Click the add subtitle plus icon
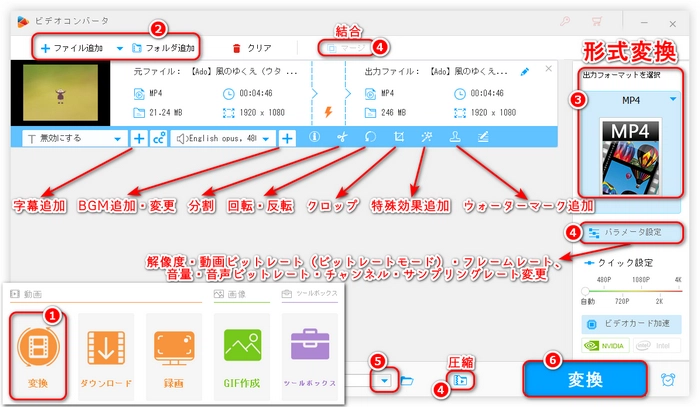The width and height of the screenshot is (700, 407). [x=139, y=139]
